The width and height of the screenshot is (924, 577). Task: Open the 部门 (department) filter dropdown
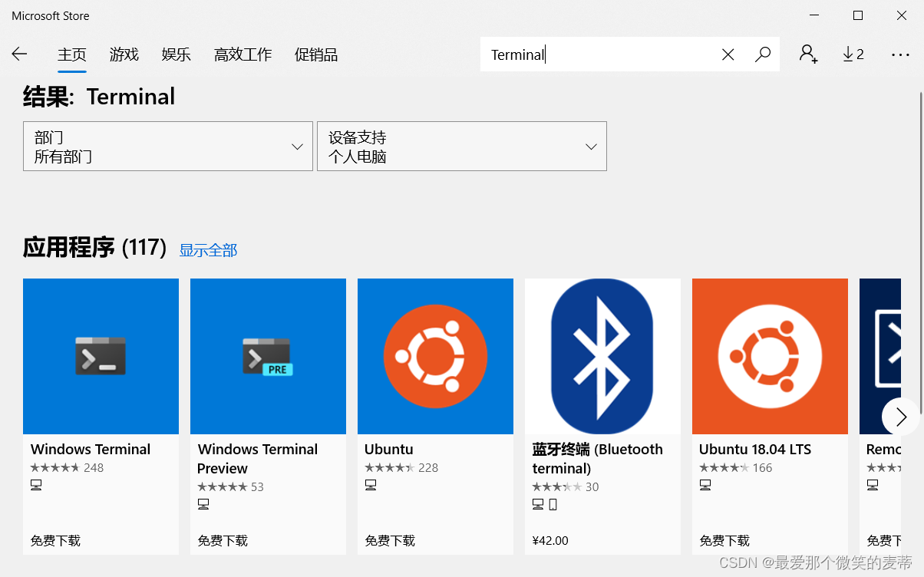(167, 146)
